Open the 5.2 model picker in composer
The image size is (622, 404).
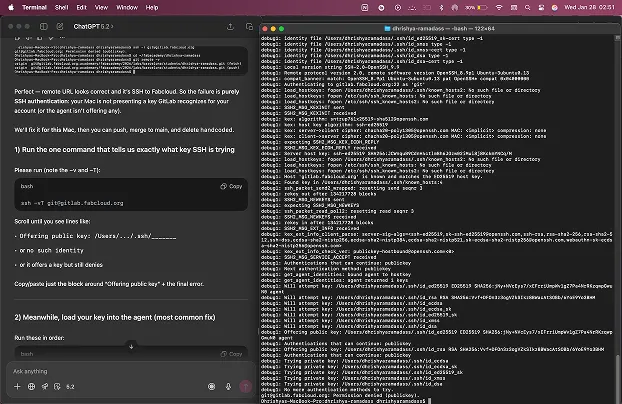tap(70, 387)
